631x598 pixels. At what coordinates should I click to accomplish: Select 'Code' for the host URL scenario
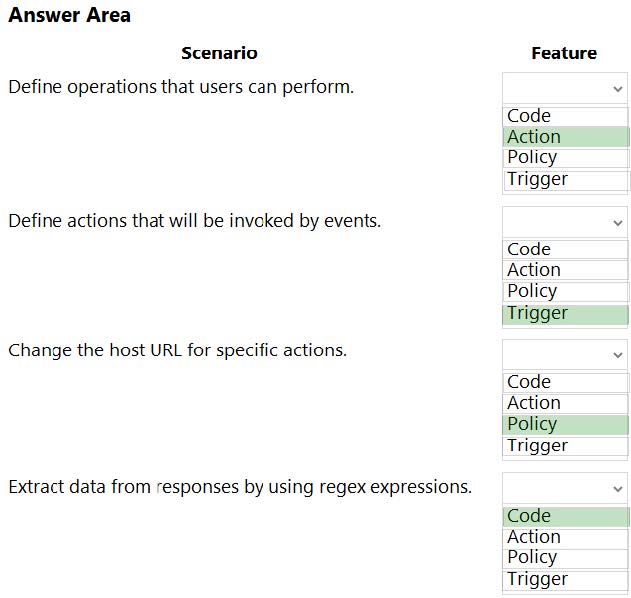tap(565, 382)
